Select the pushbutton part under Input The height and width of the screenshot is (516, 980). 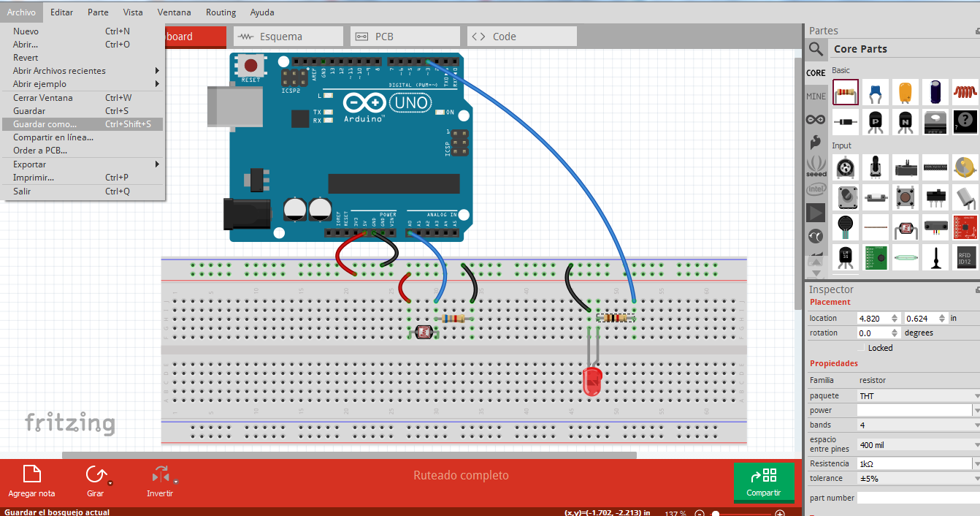[906, 197]
